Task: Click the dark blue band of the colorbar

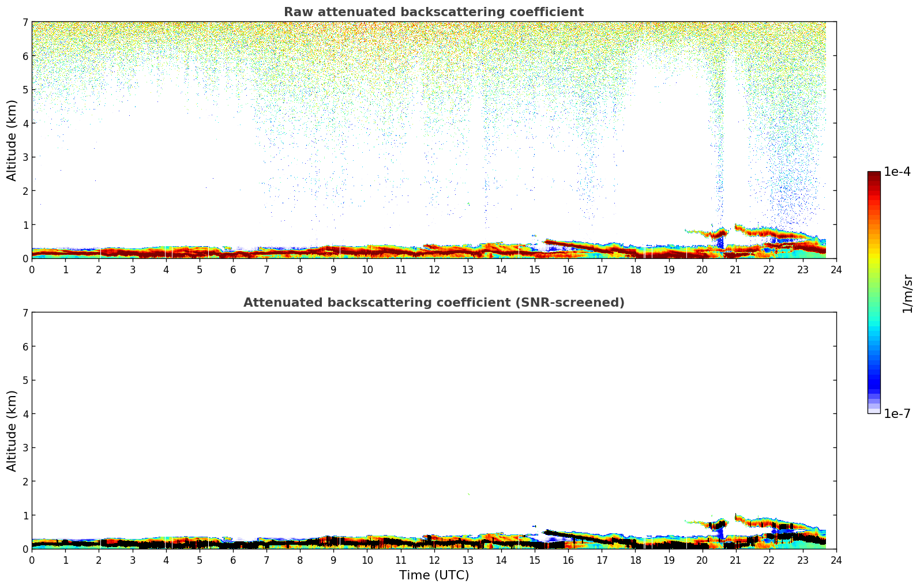Action: [x=874, y=380]
